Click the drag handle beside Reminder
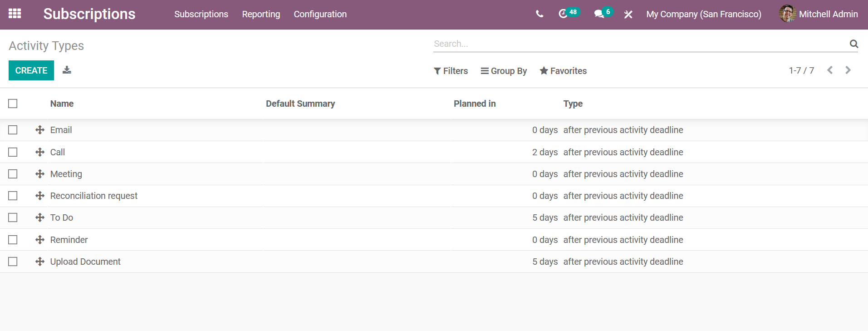This screenshot has height=331, width=868. coord(40,240)
